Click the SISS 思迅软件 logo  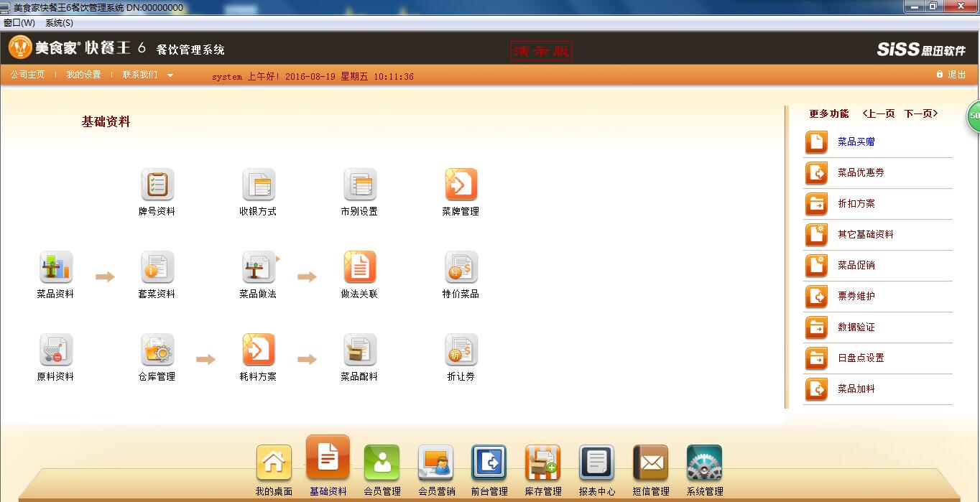(921, 50)
